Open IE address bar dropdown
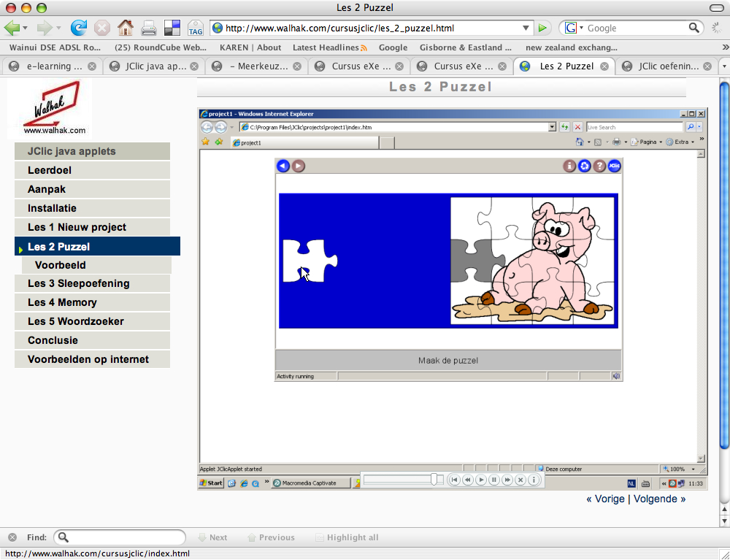The image size is (730, 560). [552, 127]
